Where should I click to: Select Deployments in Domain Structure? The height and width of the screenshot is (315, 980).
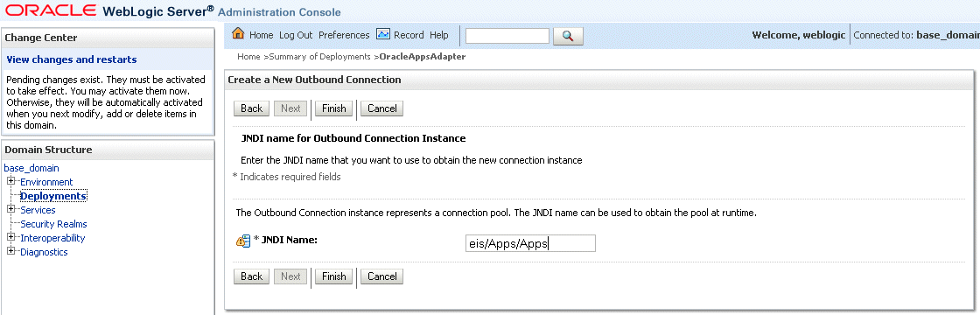pos(53,196)
